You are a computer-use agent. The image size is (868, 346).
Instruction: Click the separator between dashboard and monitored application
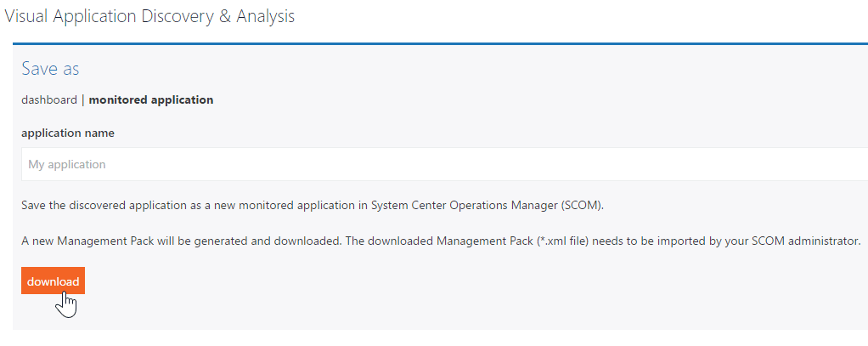pos(83,99)
